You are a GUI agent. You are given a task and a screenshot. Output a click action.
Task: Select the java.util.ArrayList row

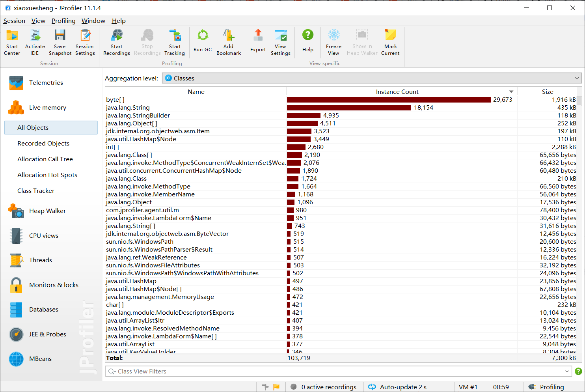coord(341,344)
